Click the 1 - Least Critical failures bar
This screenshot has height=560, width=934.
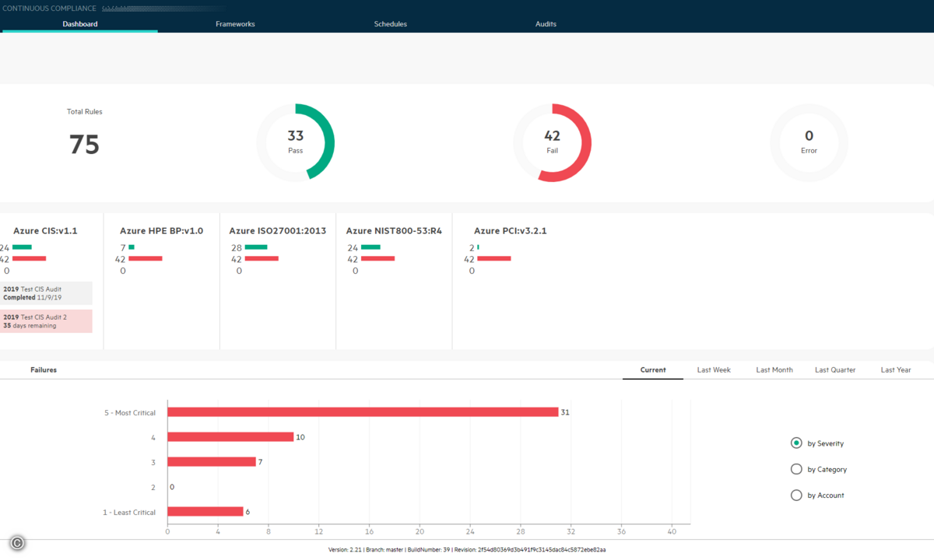[205, 512]
